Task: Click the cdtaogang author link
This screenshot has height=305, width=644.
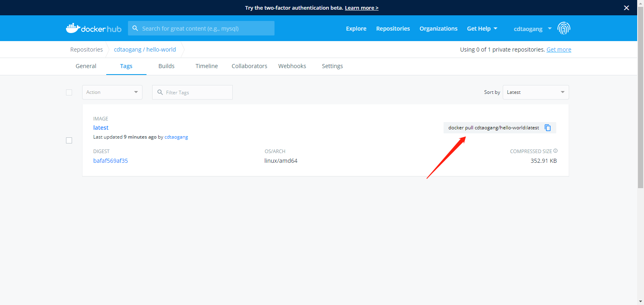Action: [176, 137]
